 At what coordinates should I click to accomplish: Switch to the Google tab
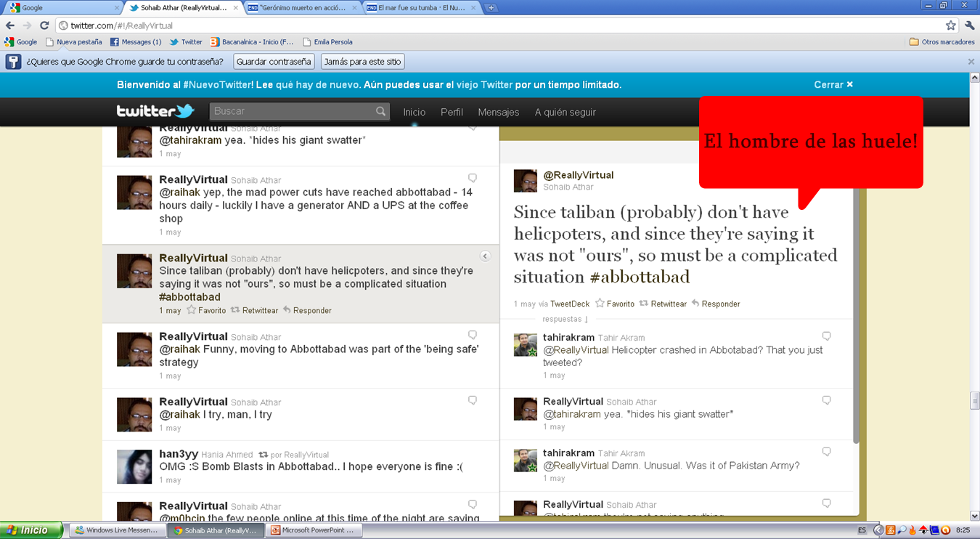[62, 7]
